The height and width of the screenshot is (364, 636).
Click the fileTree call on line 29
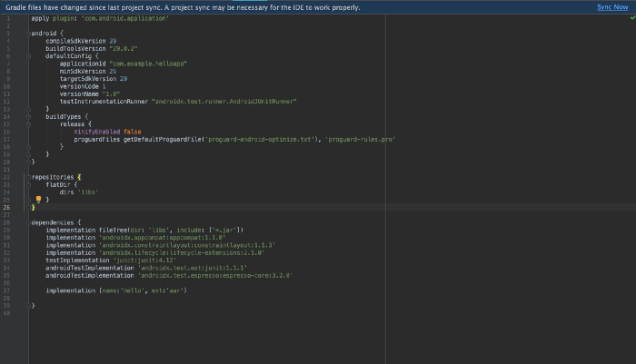[x=171, y=231]
